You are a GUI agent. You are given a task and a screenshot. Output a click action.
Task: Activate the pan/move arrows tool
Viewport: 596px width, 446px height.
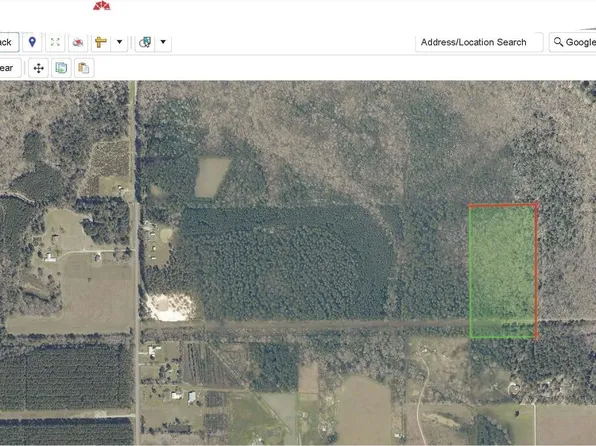click(x=38, y=68)
